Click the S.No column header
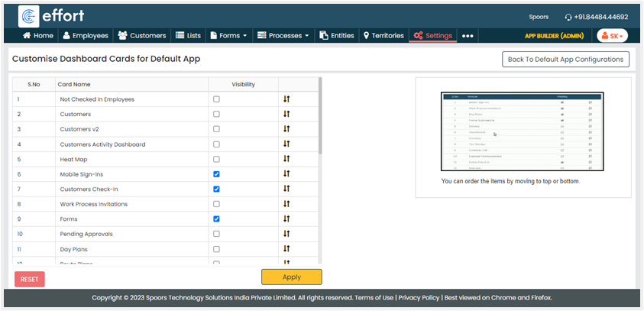Screen dimensions: 644x311 point(34,84)
